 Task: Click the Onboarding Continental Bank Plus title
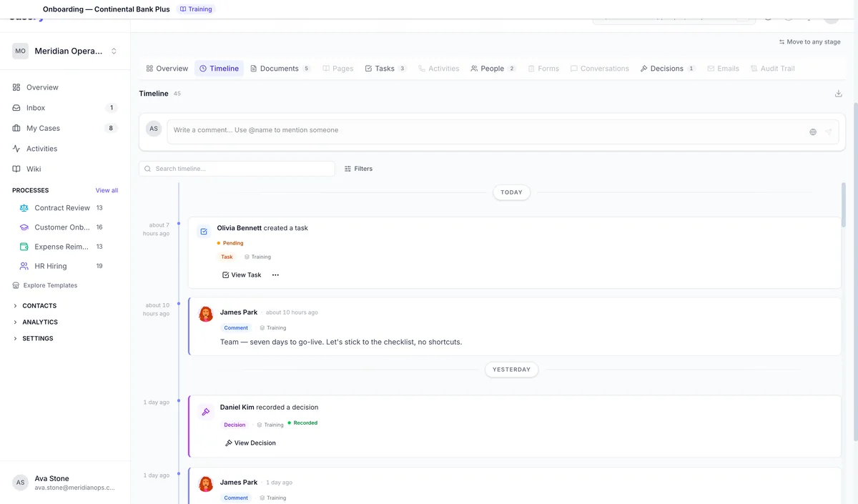tap(107, 9)
